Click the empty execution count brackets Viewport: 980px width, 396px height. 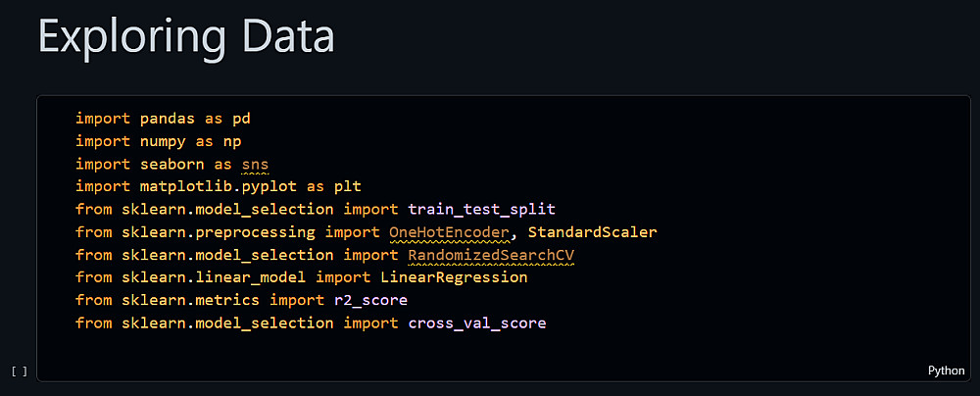20,371
